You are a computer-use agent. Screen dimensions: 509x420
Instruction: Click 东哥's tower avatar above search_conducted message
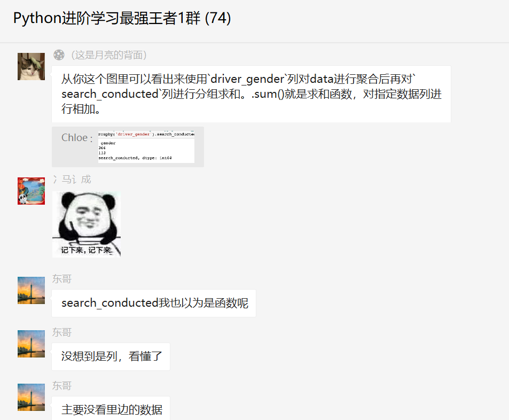pos(31,290)
